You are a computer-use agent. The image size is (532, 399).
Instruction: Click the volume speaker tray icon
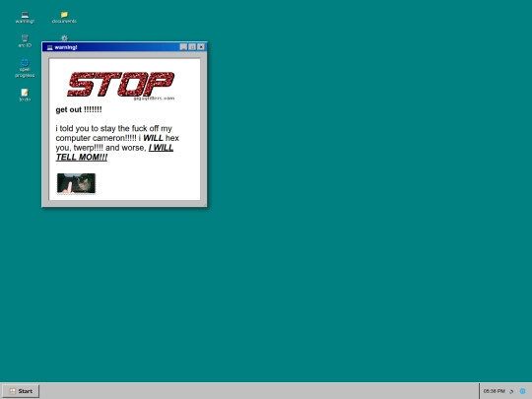click(x=511, y=391)
